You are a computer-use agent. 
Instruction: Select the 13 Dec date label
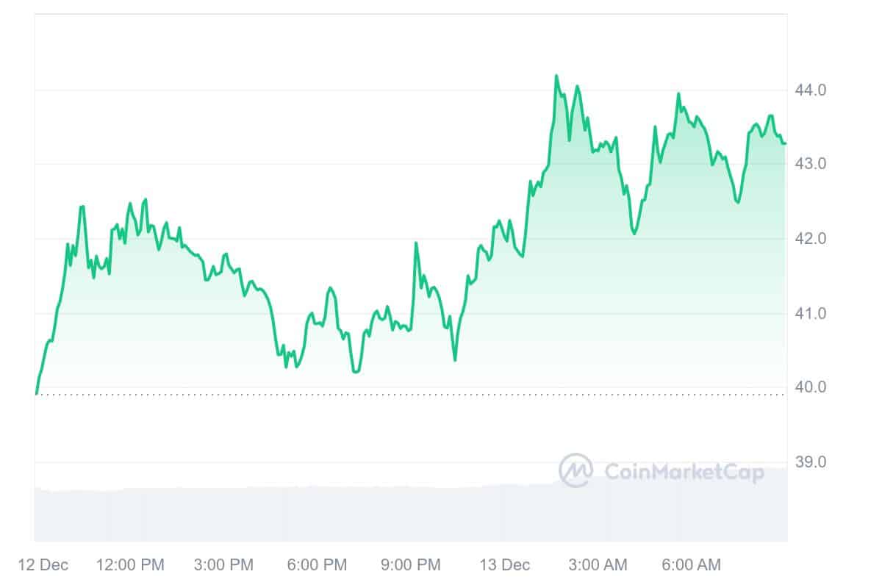click(x=504, y=565)
